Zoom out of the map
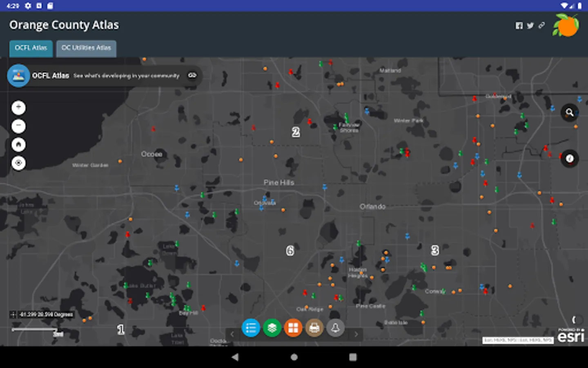The image size is (588, 368). tap(18, 126)
